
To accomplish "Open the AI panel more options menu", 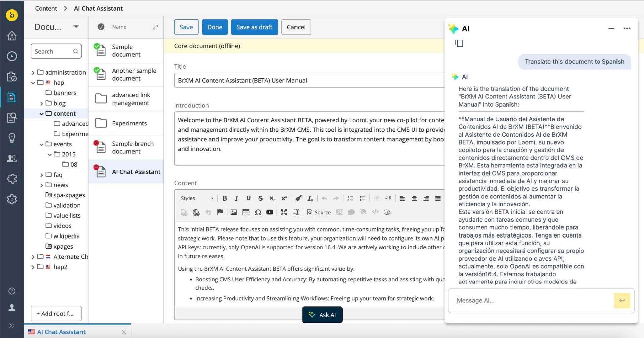I will click(627, 29).
